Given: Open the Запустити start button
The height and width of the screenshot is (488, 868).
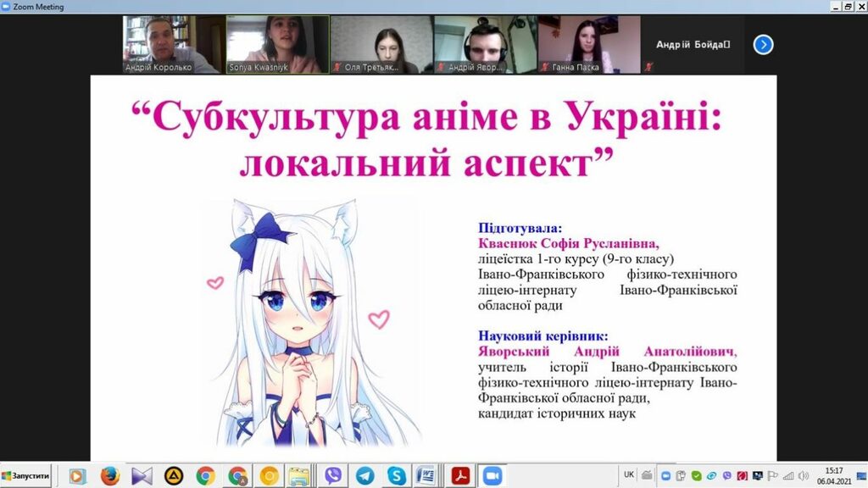Looking at the screenshot, I should coord(26,476).
